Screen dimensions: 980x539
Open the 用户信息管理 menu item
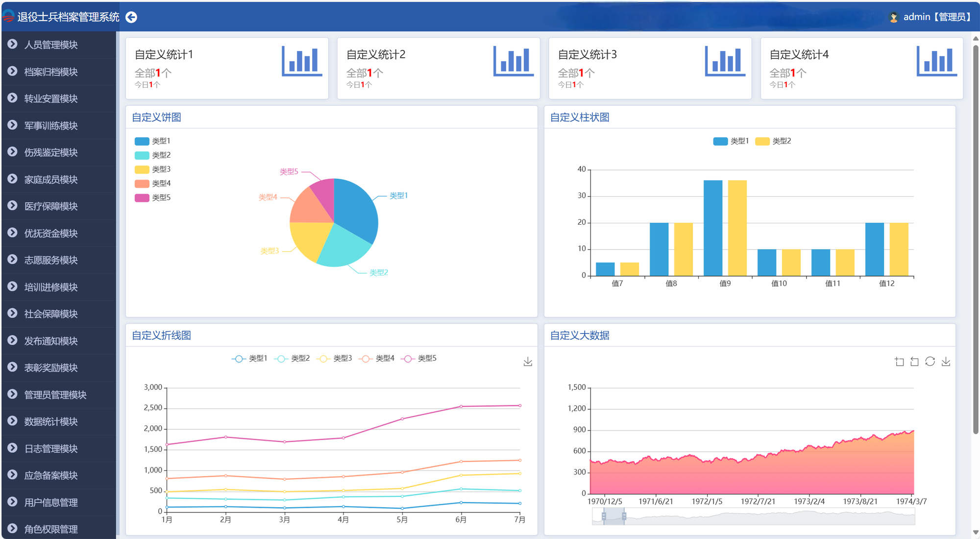[51, 502]
